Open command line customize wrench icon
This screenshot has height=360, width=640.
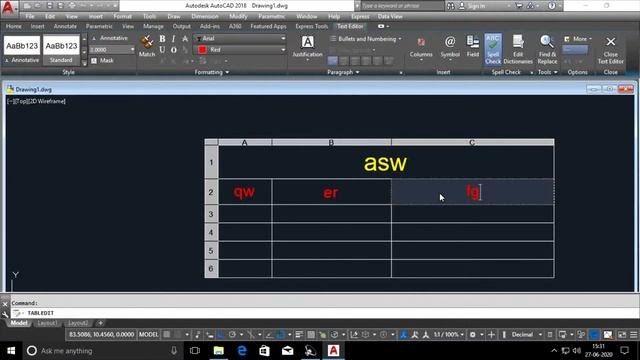point(5,314)
